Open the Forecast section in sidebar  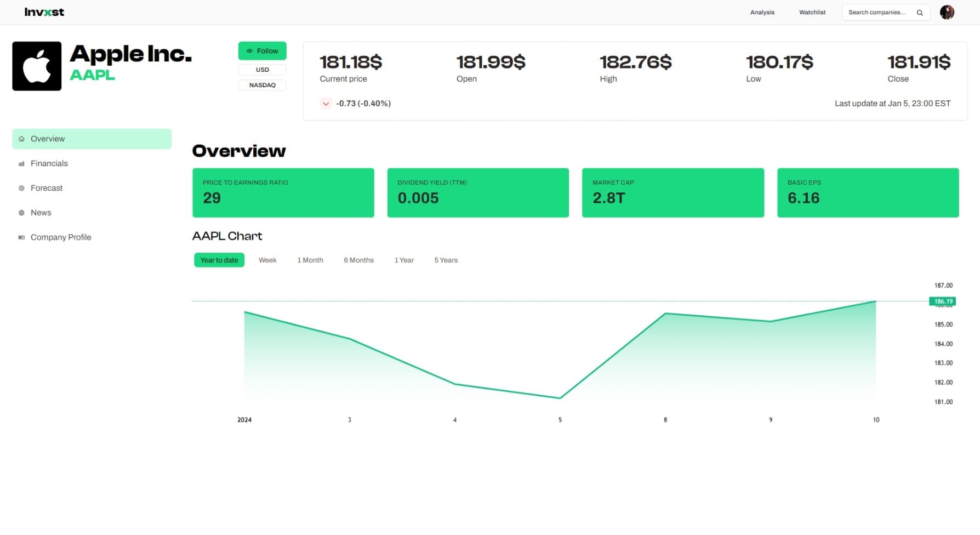point(47,188)
